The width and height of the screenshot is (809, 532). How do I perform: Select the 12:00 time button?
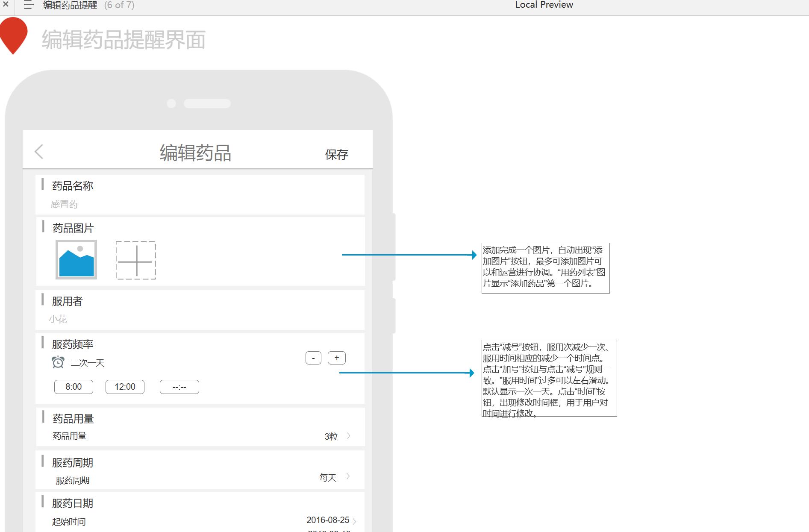125,387
